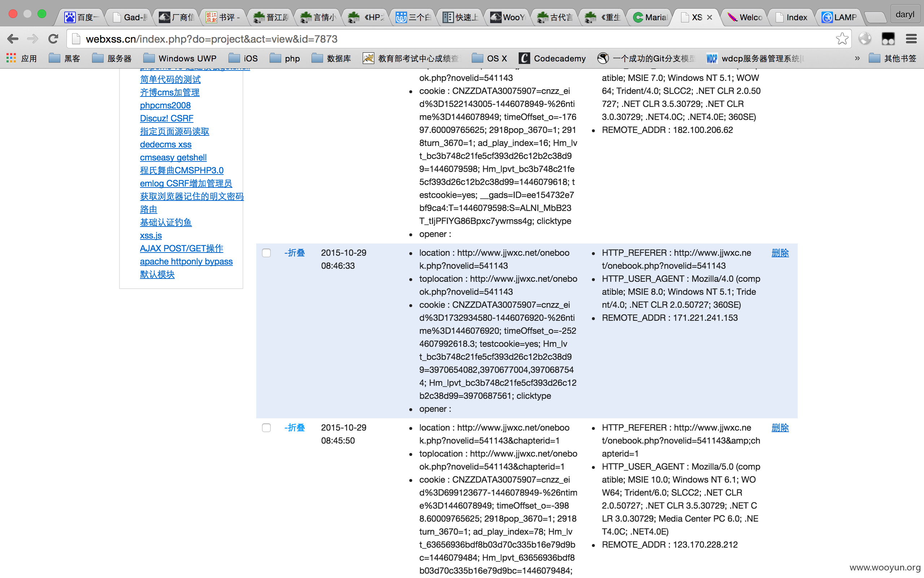
Task: Open the 数据库 bookmarks folder
Action: point(331,59)
